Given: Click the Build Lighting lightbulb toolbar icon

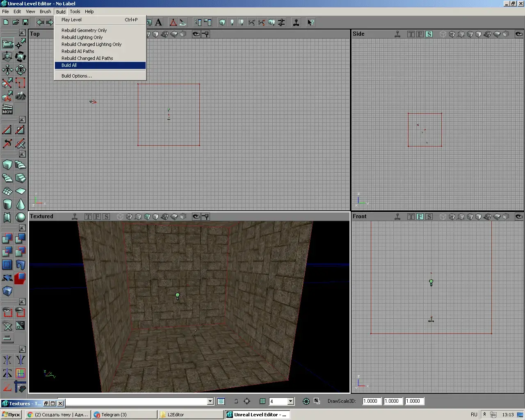Looking at the screenshot, I should (x=232, y=22).
